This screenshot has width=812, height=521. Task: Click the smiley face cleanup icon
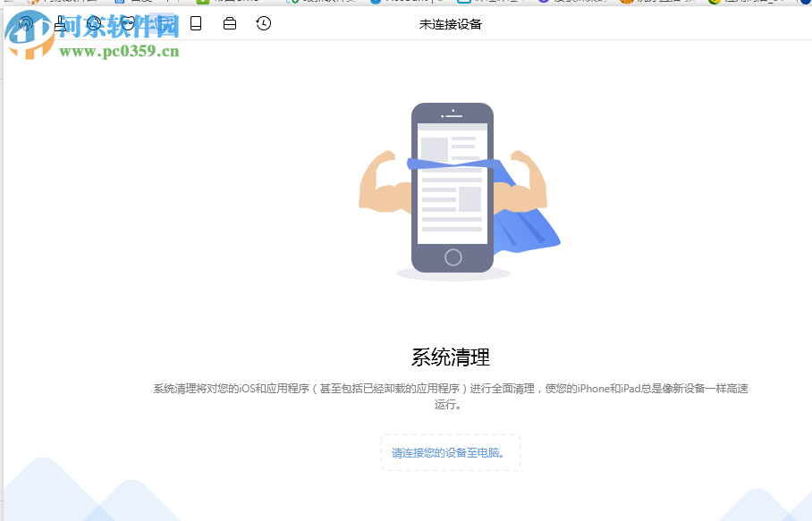127,23
